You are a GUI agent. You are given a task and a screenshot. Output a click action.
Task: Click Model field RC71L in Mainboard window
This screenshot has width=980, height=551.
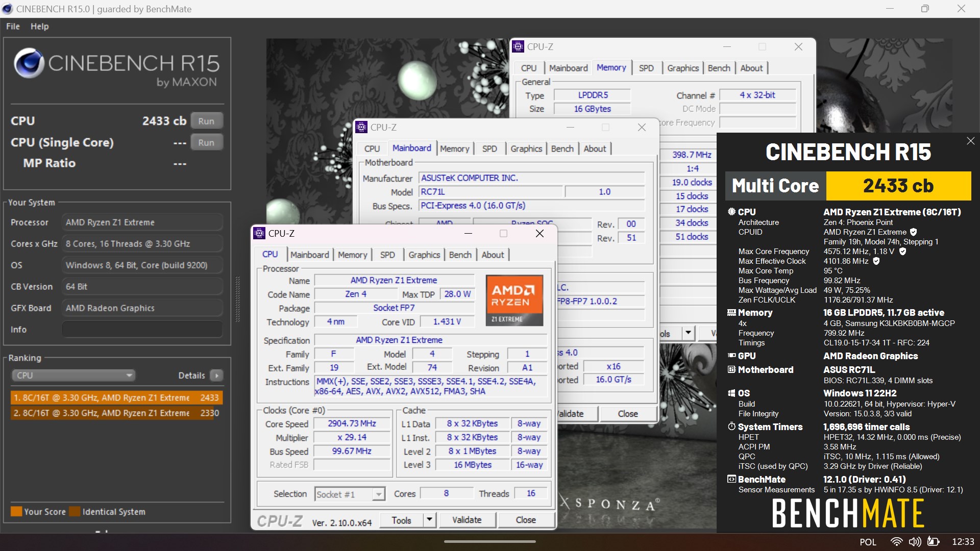coord(491,192)
